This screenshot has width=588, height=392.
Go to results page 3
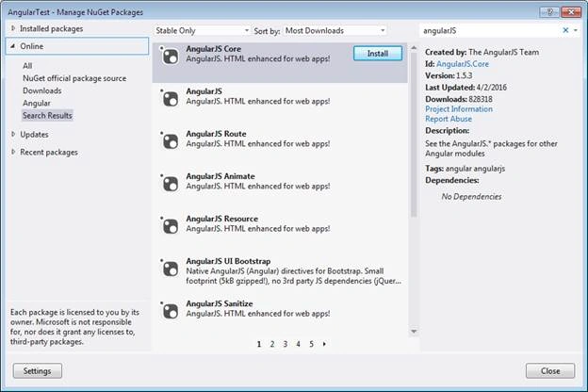286,344
